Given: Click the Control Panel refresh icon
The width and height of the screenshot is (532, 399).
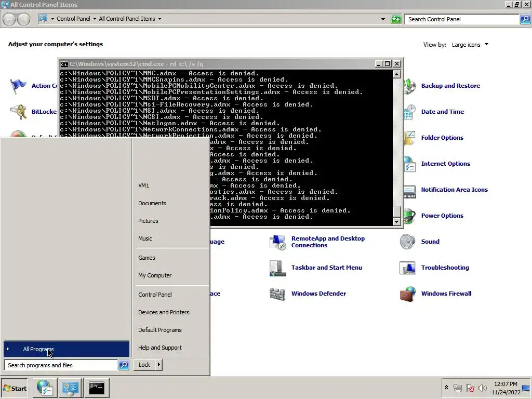Looking at the screenshot, I should pos(396,19).
